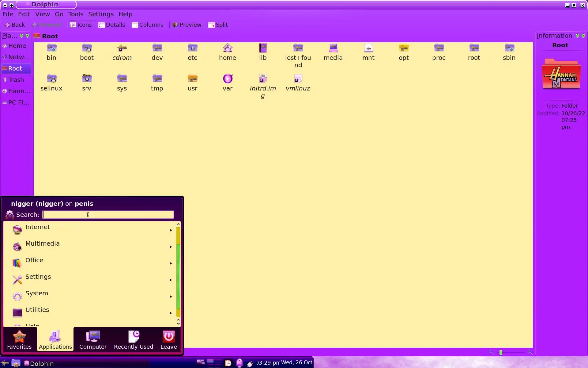
Task: Click the icon zoom slider handle
Action: (x=501, y=352)
